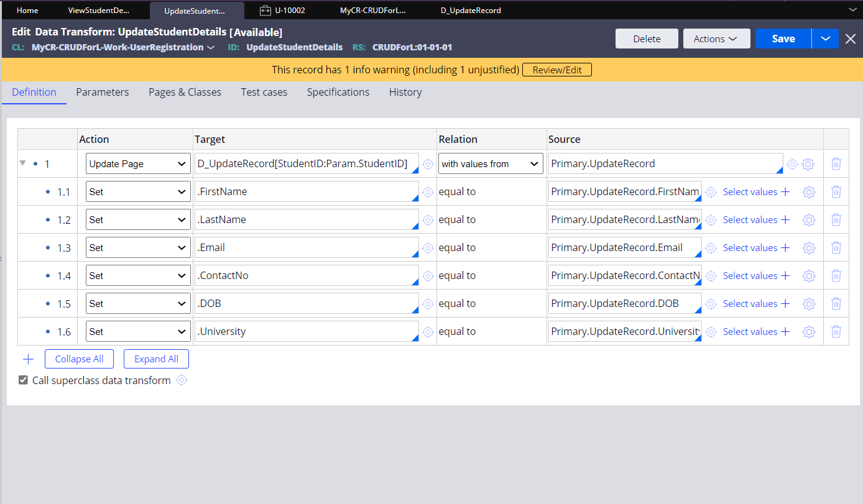Open gear settings on the .DOB row
The image size is (863, 504).
(809, 303)
